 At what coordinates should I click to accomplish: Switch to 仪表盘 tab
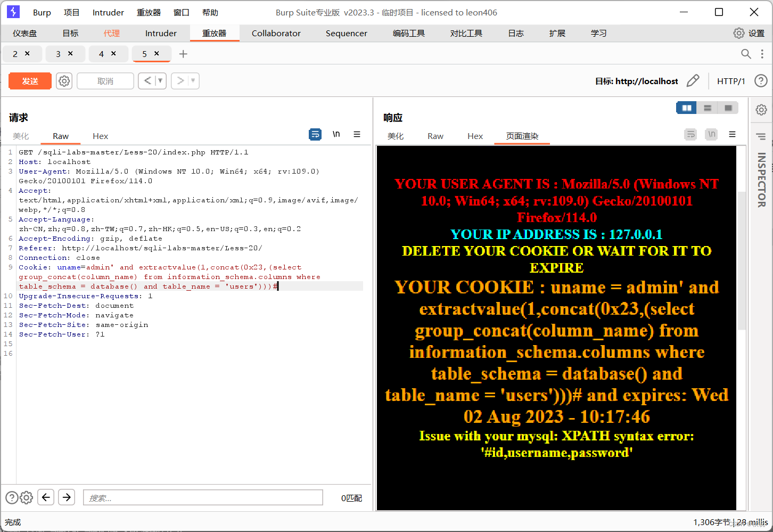pyautogui.click(x=25, y=33)
